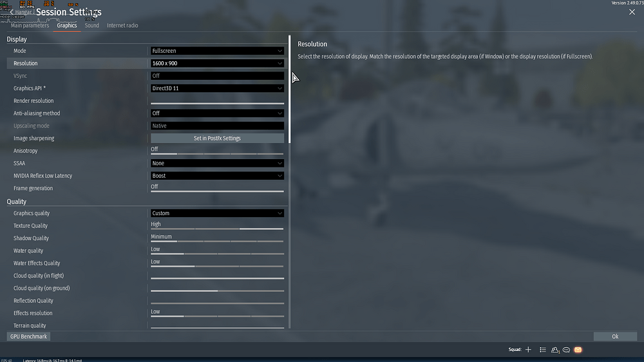The width and height of the screenshot is (644, 362).
Task: Click the disabled Upscaling mode field showing Native
Action: pos(217,126)
